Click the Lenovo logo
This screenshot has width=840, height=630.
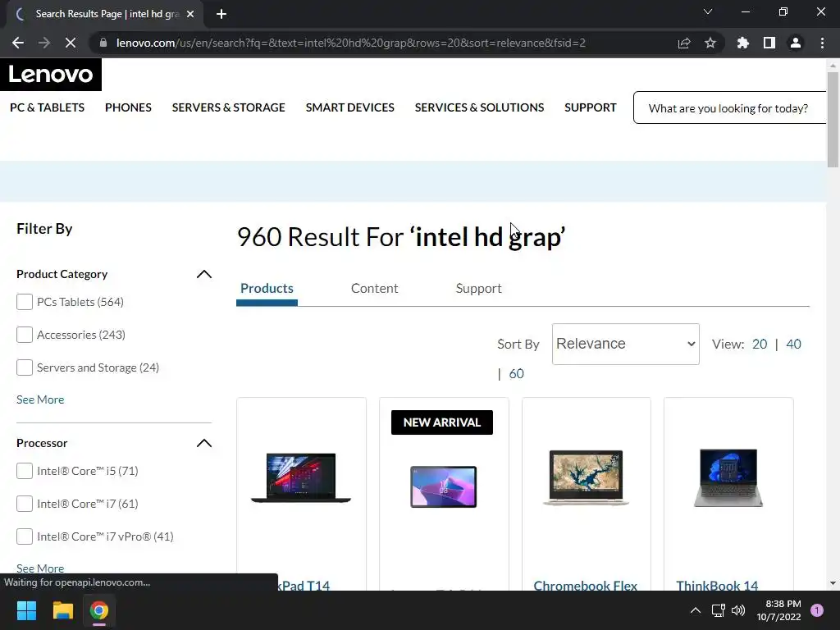point(51,74)
